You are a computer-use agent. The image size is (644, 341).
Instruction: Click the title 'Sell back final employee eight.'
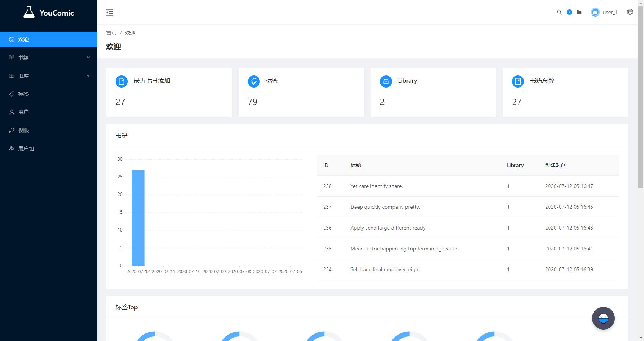(386, 269)
